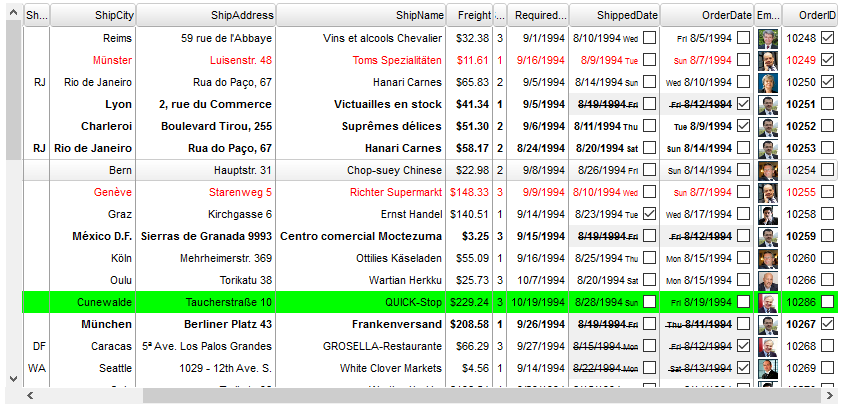Check the OrderID checkbox for order 10286
This screenshot has width=842, height=408.
pyautogui.click(x=827, y=301)
